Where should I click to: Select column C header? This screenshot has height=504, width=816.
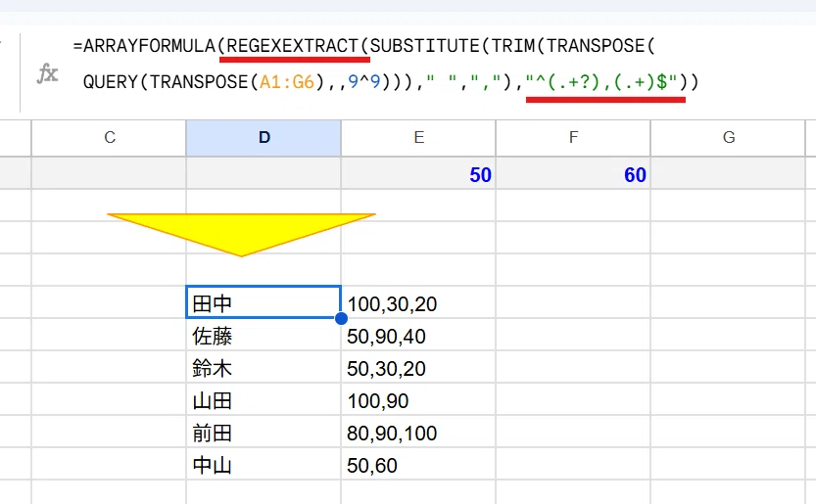point(109,138)
